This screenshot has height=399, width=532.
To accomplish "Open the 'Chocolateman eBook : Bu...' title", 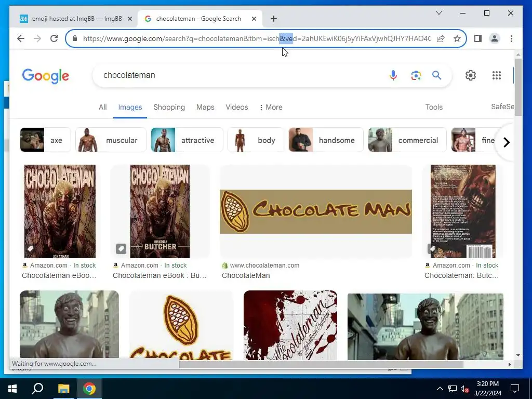I will click(159, 275).
